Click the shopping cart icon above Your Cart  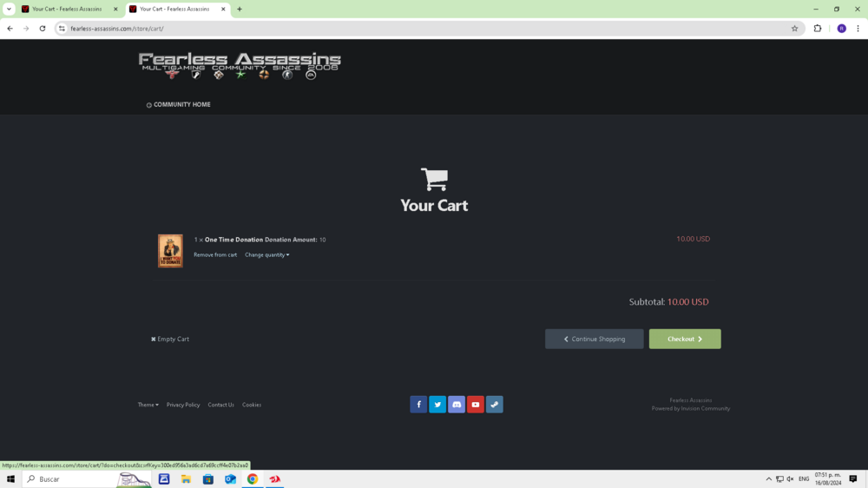coord(434,180)
